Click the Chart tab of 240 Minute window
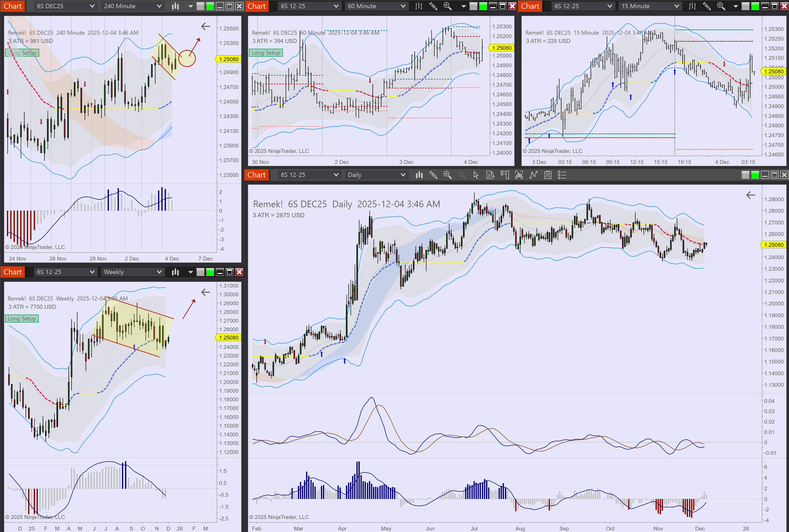This screenshot has width=789, height=532. click(13, 6)
